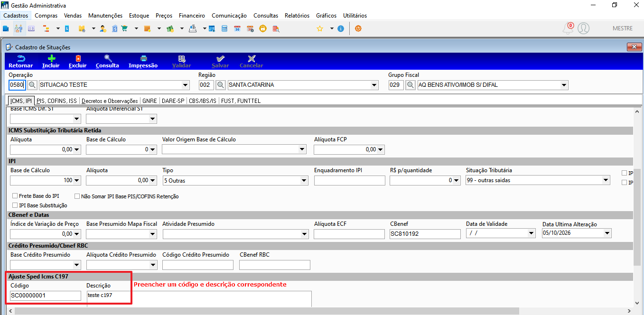This screenshot has height=315, width=644.
Task: Click the magnifier next to Operação code
Action: pyautogui.click(x=32, y=85)
